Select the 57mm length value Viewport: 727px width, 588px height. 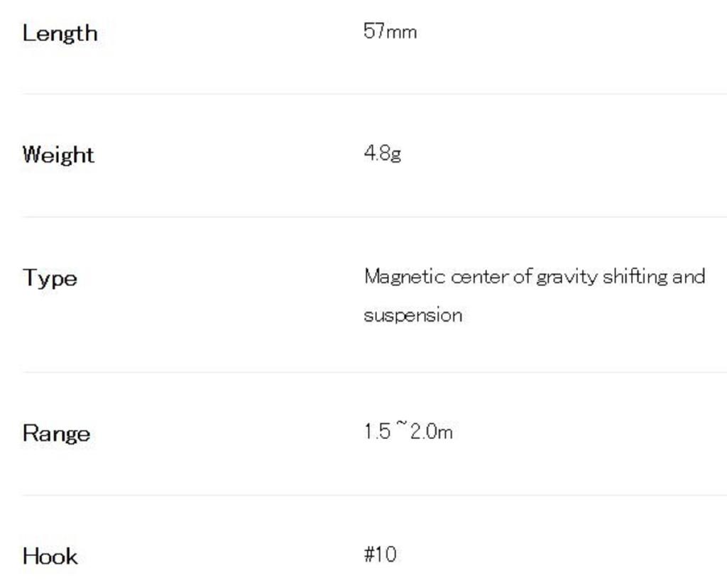pyautogui.click(x=390, y=31)
